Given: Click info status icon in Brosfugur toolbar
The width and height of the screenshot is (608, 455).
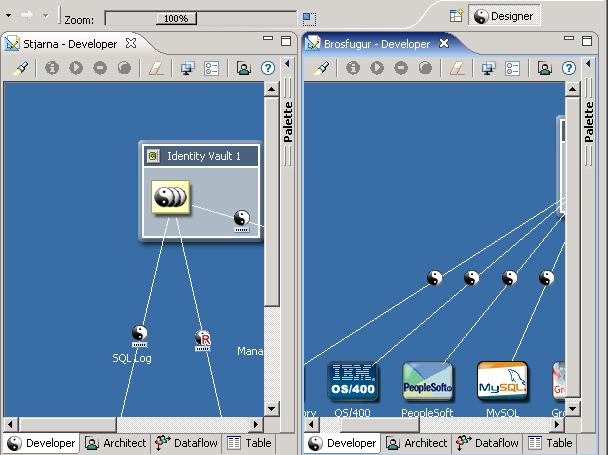Looking at the screenshot, I should pos(353,68).
